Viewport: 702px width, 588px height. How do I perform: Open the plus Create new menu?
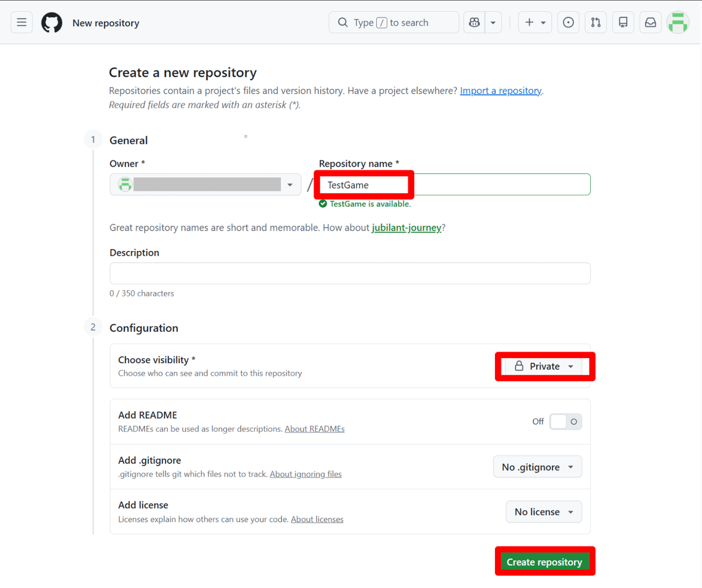[x=535, y=23]
